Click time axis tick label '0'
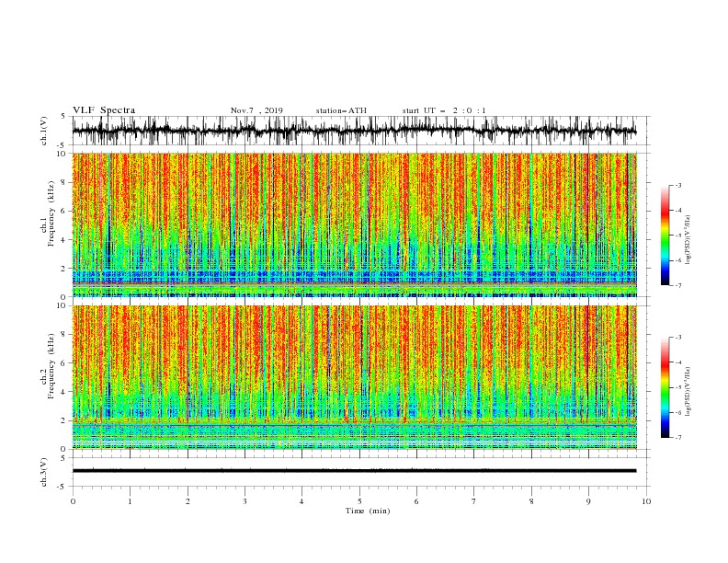 coord(73,501)
